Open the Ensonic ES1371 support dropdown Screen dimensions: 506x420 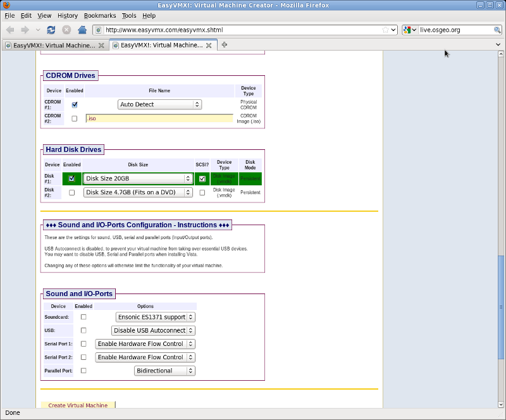tap(155, 317)
